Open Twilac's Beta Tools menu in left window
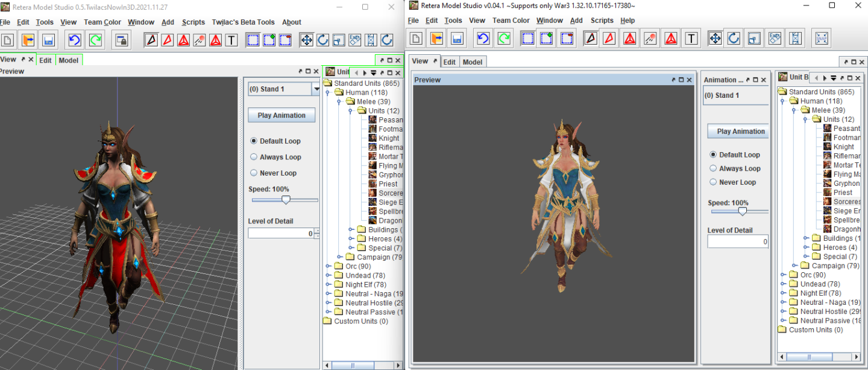The height and width of the screenshot is (370, 868). point(243,22)
